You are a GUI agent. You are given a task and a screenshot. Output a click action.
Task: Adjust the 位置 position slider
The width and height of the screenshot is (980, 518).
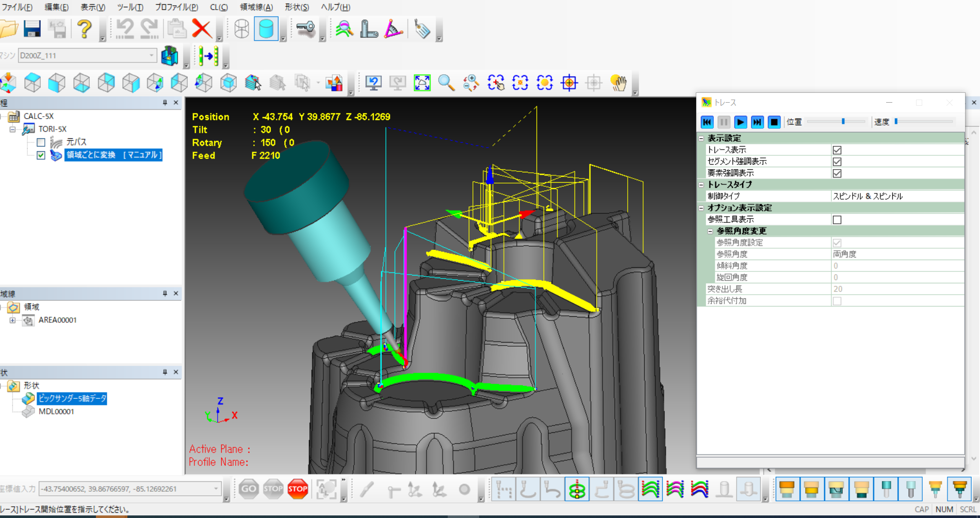(843, 122)
